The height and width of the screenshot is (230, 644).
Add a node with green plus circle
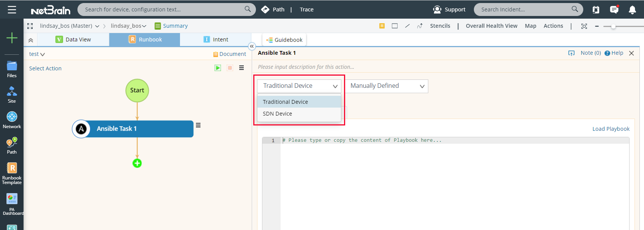137,163
